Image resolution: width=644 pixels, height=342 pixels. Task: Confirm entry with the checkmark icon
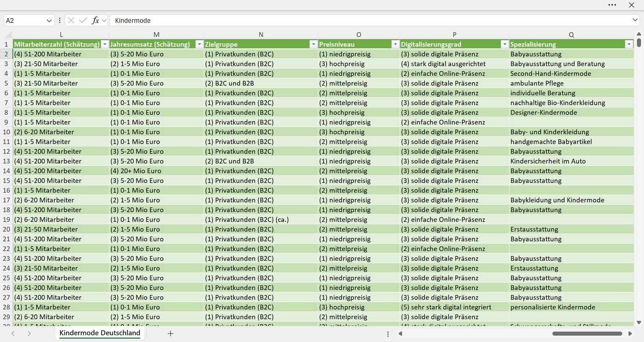pyautogui.click(x=83, y=21)
